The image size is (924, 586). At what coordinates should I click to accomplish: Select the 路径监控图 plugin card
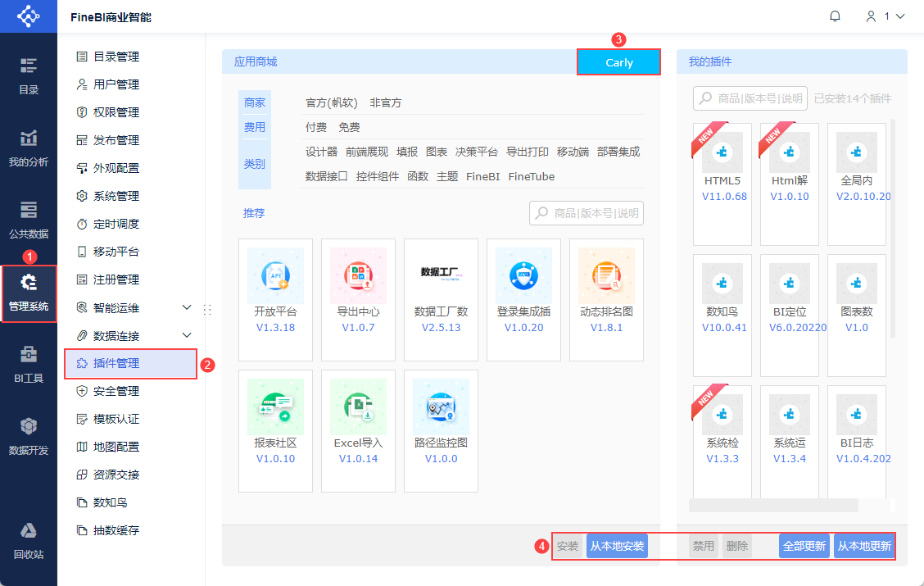point(441,431)
